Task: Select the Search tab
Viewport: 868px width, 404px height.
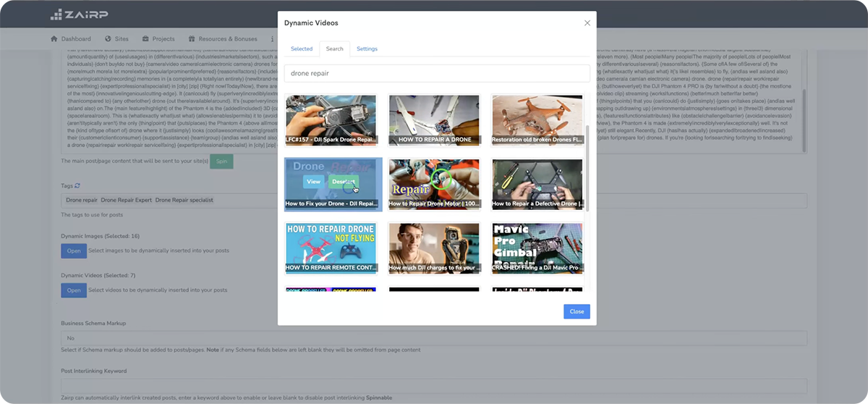Action: [334, 49]
